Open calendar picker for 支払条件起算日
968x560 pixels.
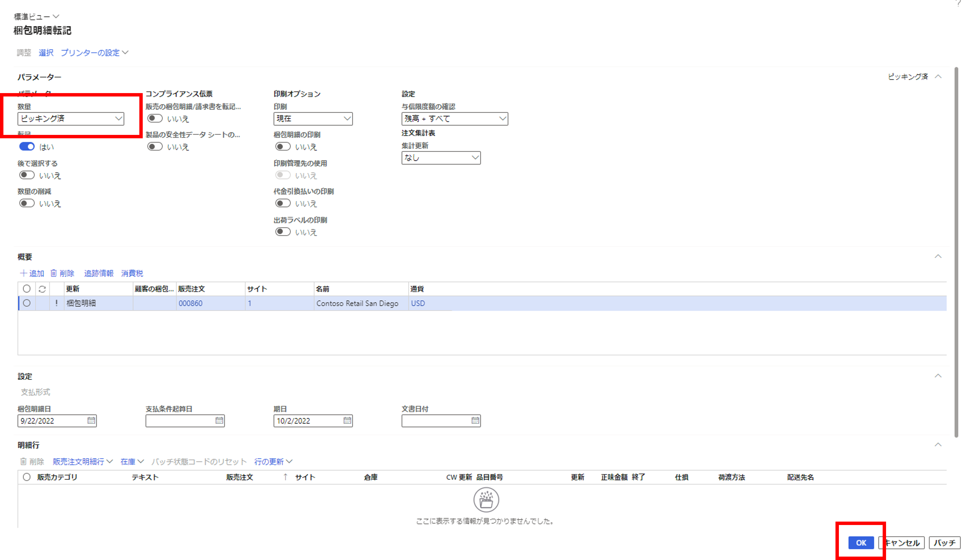coord(219,420)
